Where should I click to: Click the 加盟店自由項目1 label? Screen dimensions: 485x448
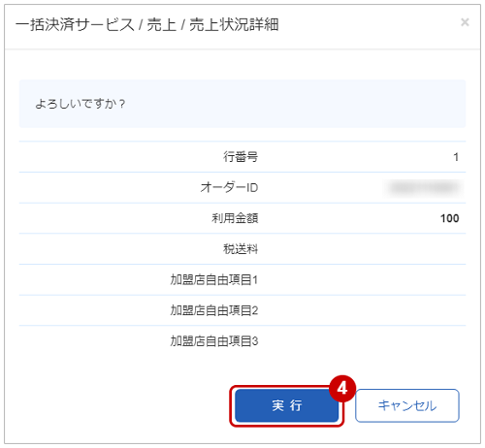pos(214,279)
